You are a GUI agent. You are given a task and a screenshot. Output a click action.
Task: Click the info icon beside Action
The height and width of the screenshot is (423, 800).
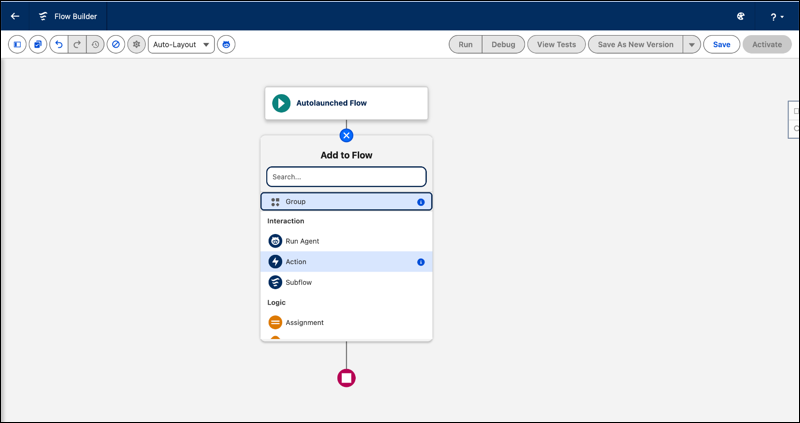pos(421,262)
